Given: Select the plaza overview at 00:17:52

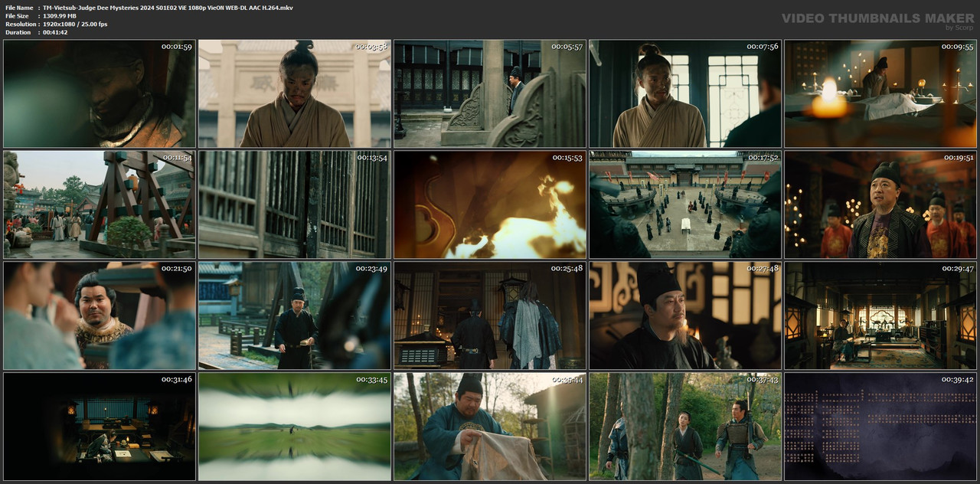Looking at the screenshot, I should point(685,204).
